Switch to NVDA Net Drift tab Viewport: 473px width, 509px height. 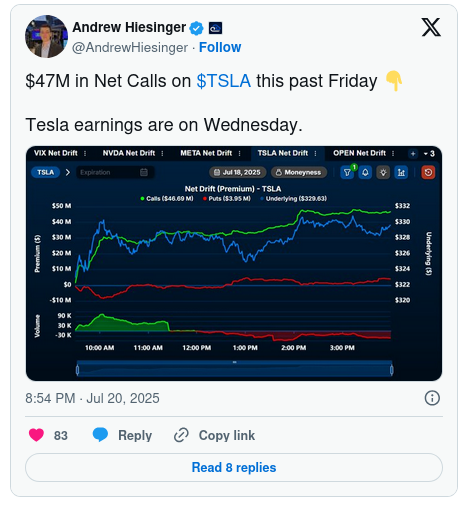(x=129, y=153)
